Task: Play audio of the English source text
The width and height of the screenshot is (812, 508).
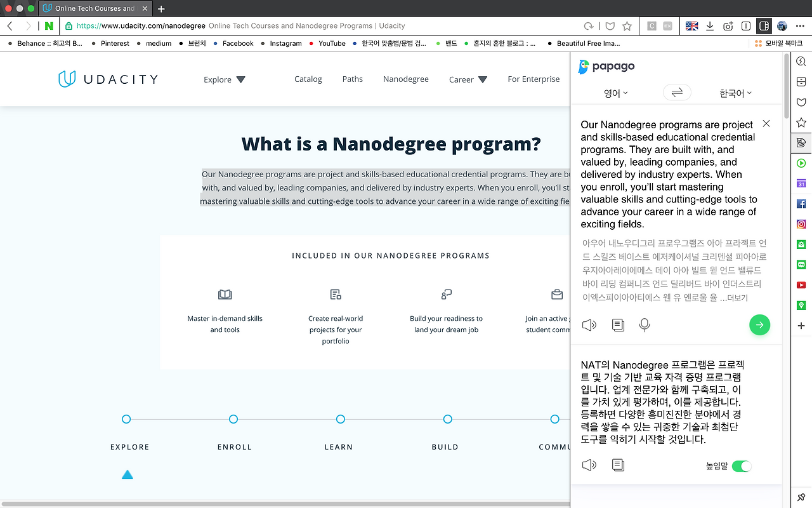Action: (589, 325)
